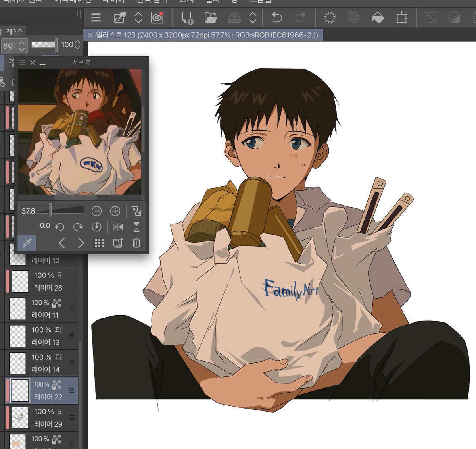Delete the current Sub View image

coord(136,243)
